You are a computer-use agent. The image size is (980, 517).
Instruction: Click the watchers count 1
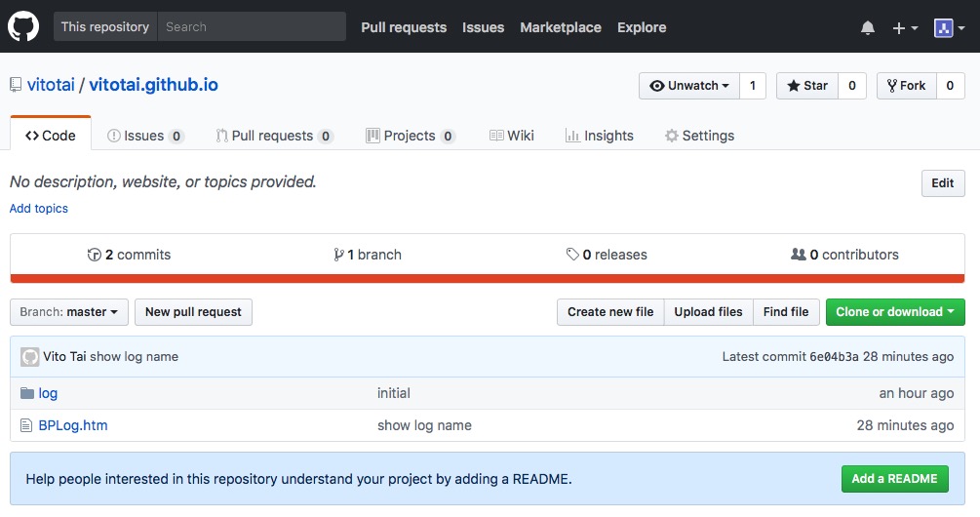pos(753,86)
